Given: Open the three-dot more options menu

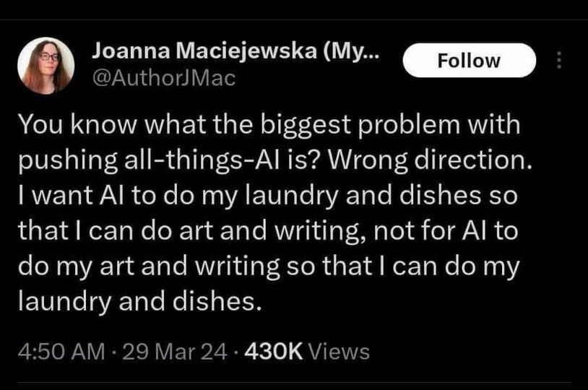Looking at the screenshot, I should click(x=557, y=60).
